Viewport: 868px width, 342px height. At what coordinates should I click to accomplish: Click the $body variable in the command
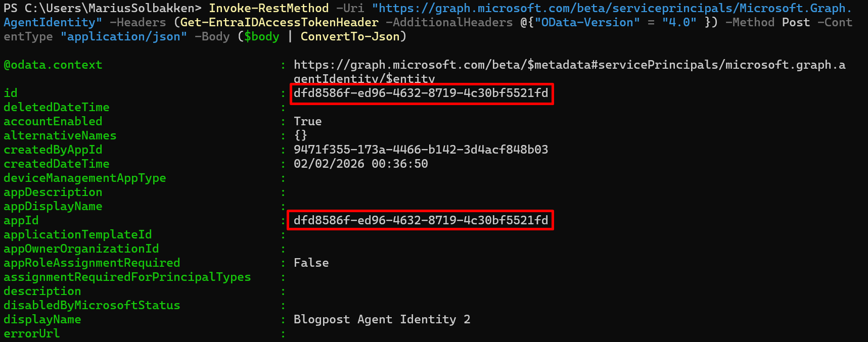pyautogui.click(x=261, y=37)
